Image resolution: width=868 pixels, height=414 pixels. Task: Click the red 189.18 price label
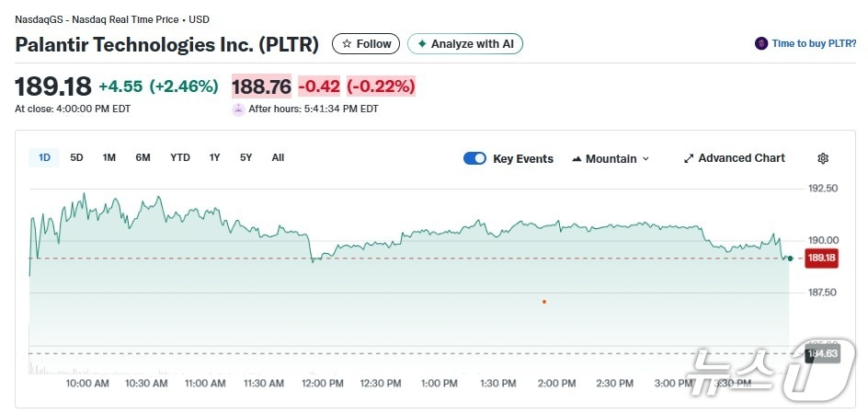point(821,259)
